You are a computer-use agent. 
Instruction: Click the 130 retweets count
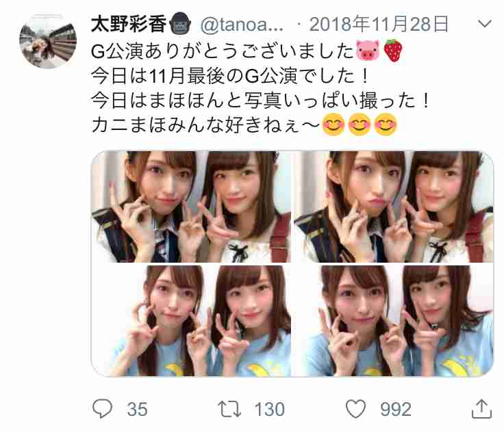269,409
